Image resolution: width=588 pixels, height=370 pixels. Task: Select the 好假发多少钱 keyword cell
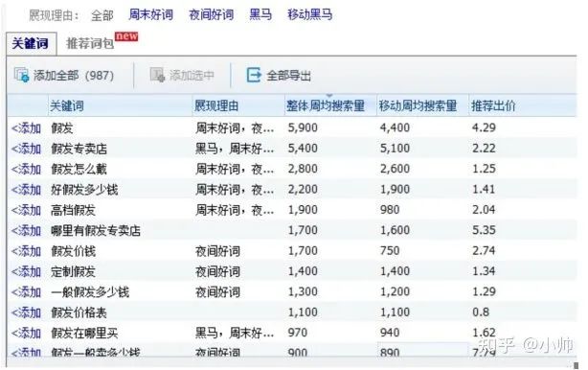click(x=84, y=190)
